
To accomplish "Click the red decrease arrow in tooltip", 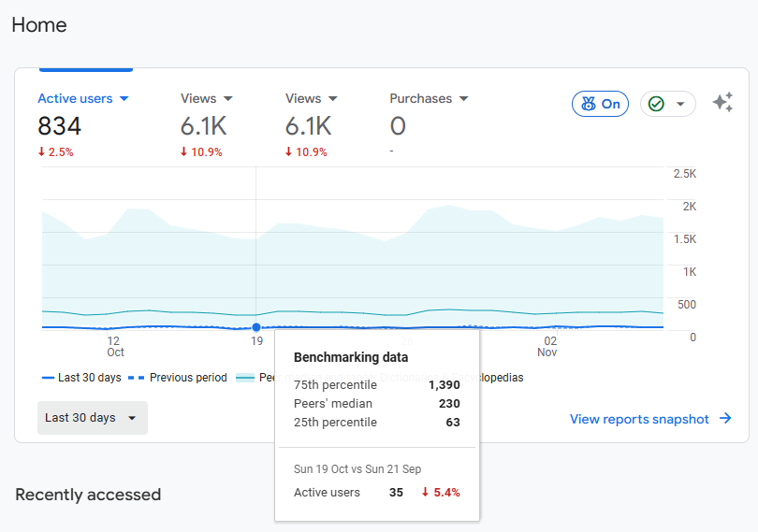I will point(425,492).
